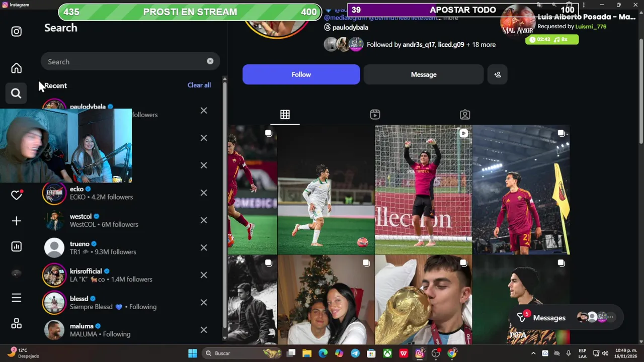Remove westcol from recent searches
The height and width of the screenshot is (362, 644).
204,220
